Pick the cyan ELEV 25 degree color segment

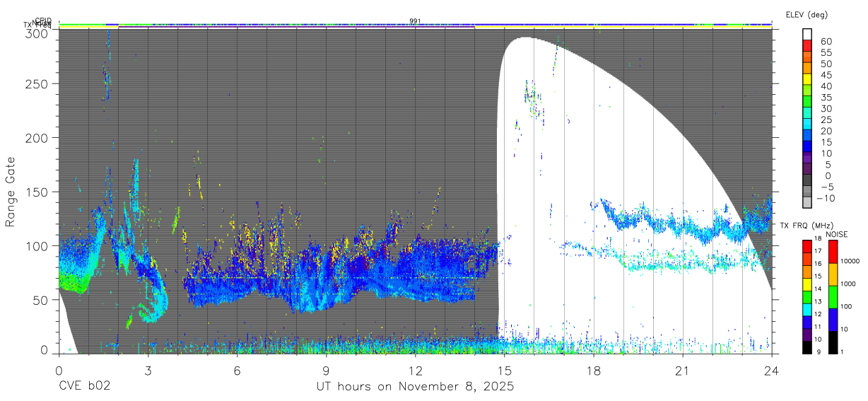point(809,124)
